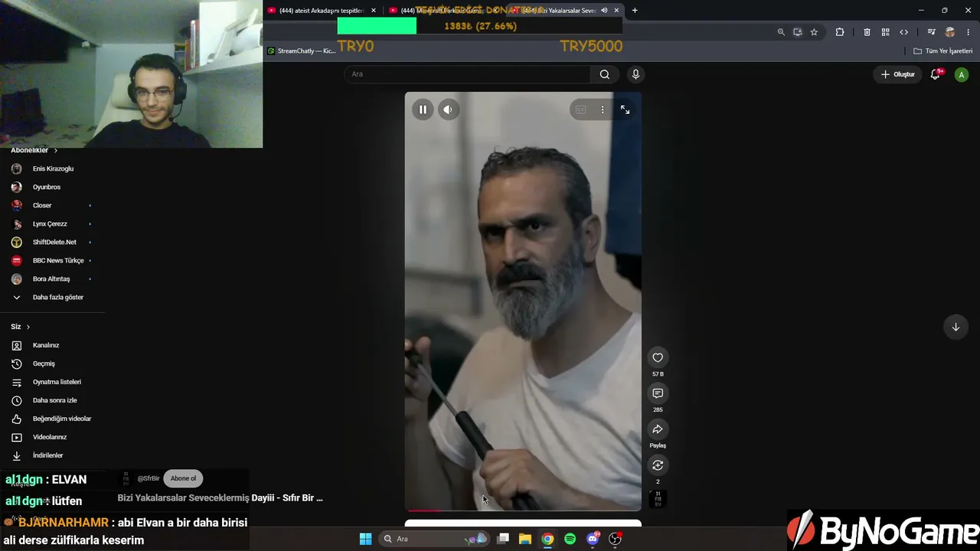This screenshot has height=551, width=980.
Task: Subscribe with the Abone ol button
Action: tap(183, 478)
